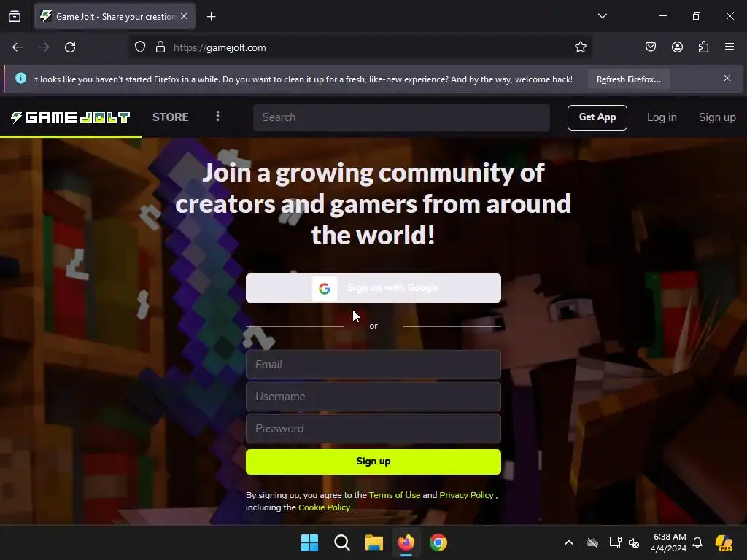747x560 pixels.
Task: Open the network status tray icon
Action: click(x=615, y=542)
